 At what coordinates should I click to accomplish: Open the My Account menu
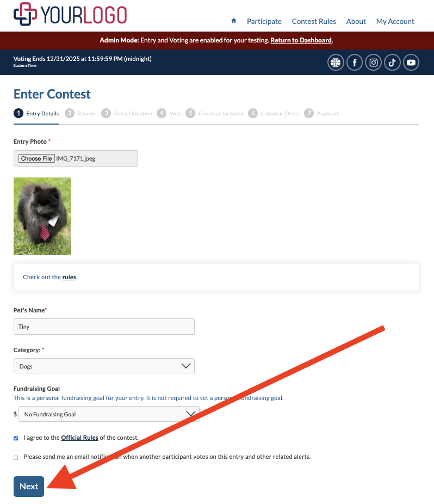point(395,21)
